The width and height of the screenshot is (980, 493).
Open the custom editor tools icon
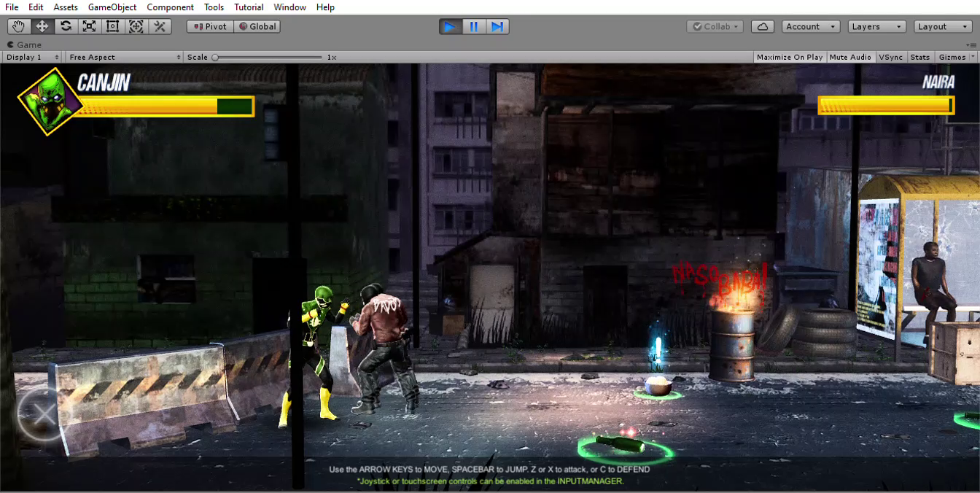pos(158,26)
